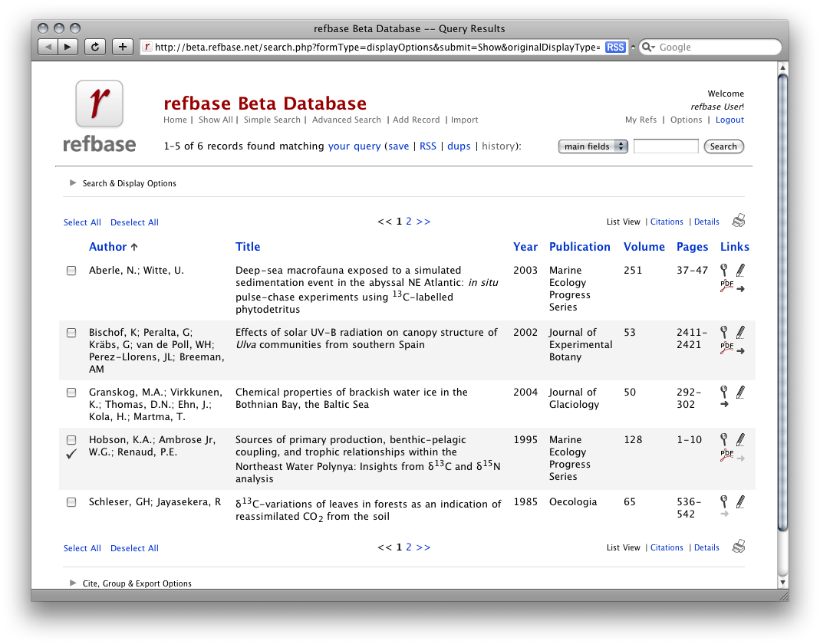
Task: Open Show All in the navigation
Action: (x=216, y=120)
